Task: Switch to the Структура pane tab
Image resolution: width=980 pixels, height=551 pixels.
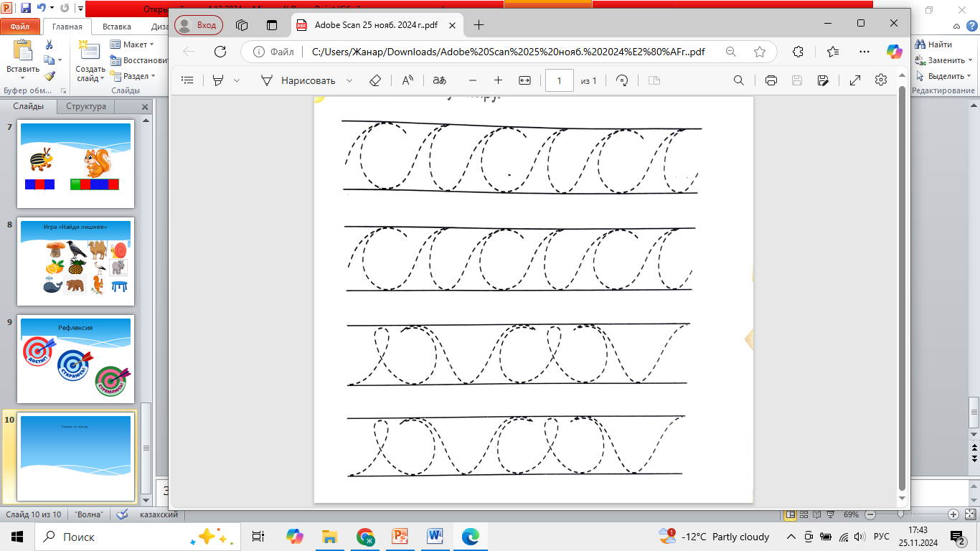Action: tap(86, 106)
